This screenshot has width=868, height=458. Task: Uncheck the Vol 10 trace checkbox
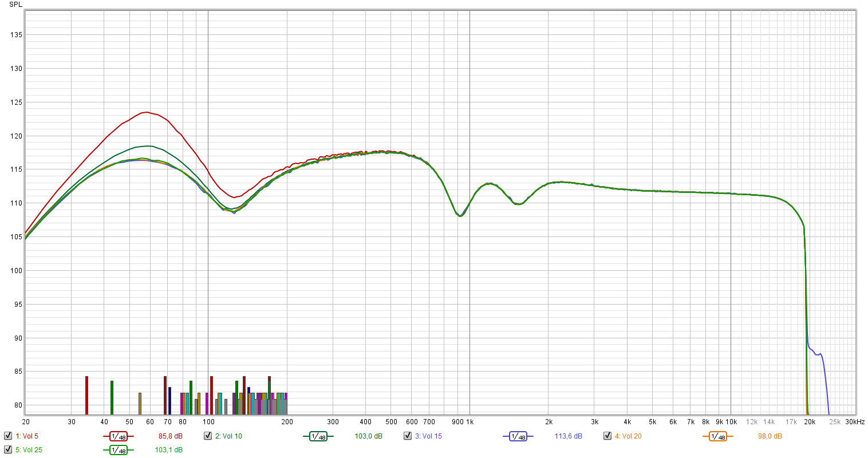[208, 436]
